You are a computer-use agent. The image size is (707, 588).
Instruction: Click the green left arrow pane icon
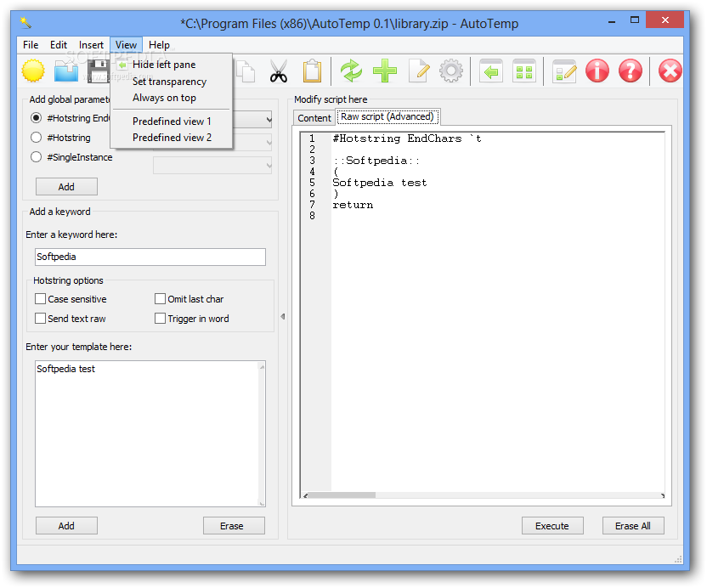click(x=490, y=71)
